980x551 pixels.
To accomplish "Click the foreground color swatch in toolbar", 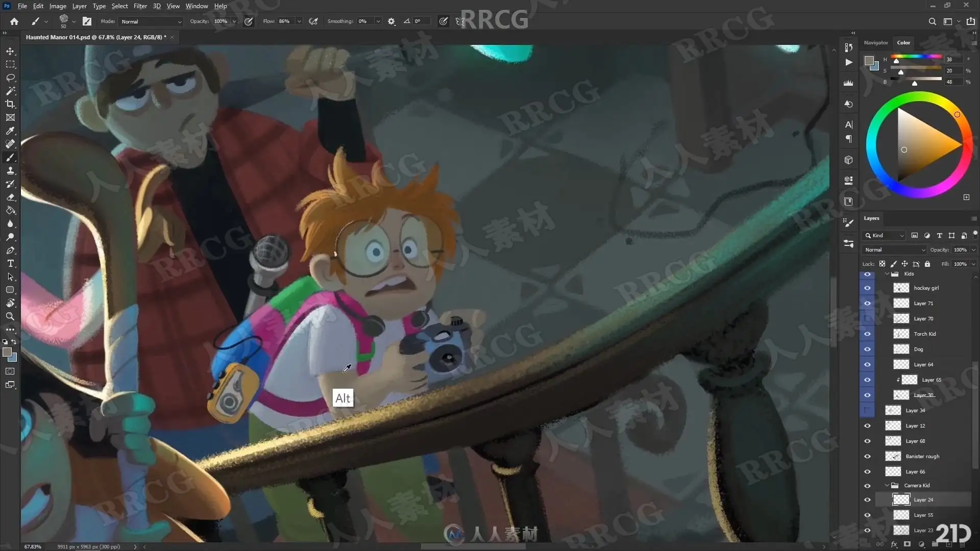I will click(7, 352).
